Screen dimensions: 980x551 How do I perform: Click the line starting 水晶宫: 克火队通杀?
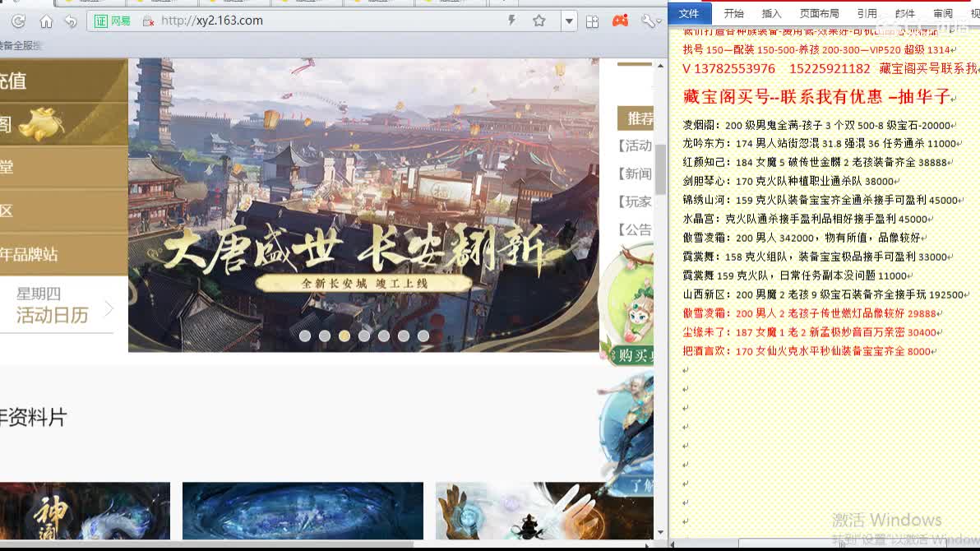[807, 219]
